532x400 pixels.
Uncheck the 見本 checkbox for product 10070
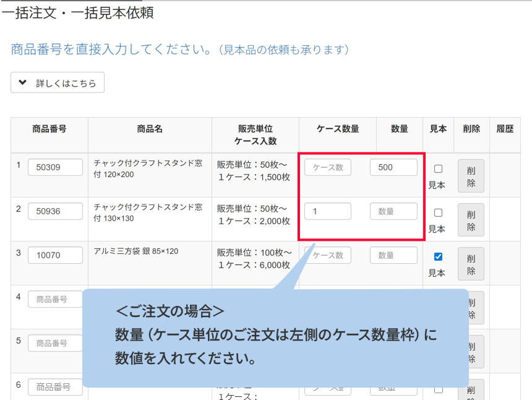click(438, 256)
